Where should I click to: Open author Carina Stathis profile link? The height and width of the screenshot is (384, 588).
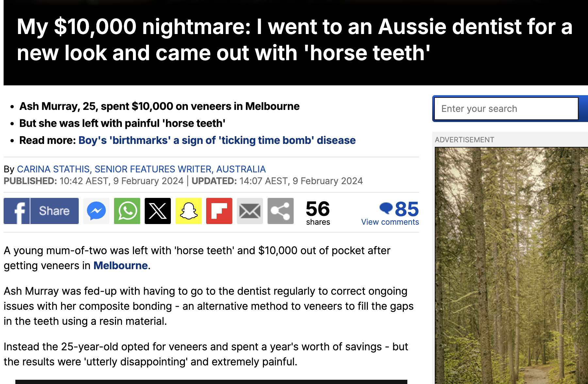pyautogui.click(x=141, y=169)
